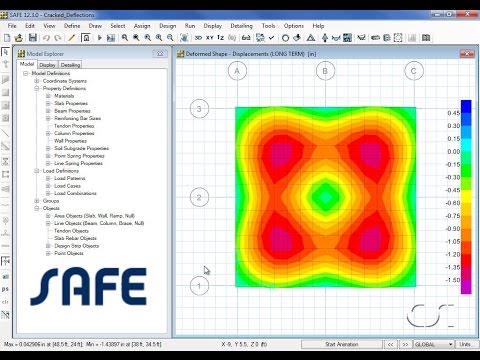Image resolution: width=480 pixels, height=360 pixels.
Task: Click the Start Animation button
Action: pos(342,344)
